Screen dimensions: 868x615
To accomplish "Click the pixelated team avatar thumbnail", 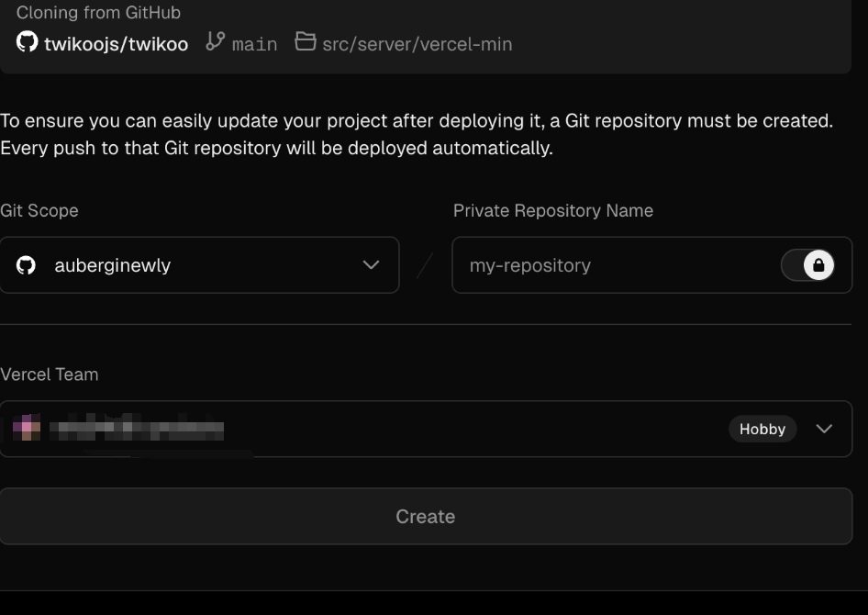I will coord(27,428).
